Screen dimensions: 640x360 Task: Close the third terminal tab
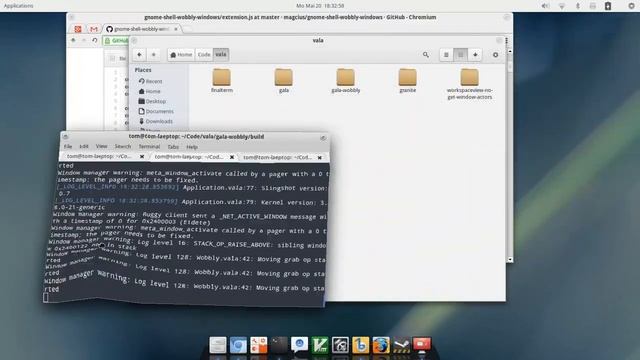click(x=320, y=157)
